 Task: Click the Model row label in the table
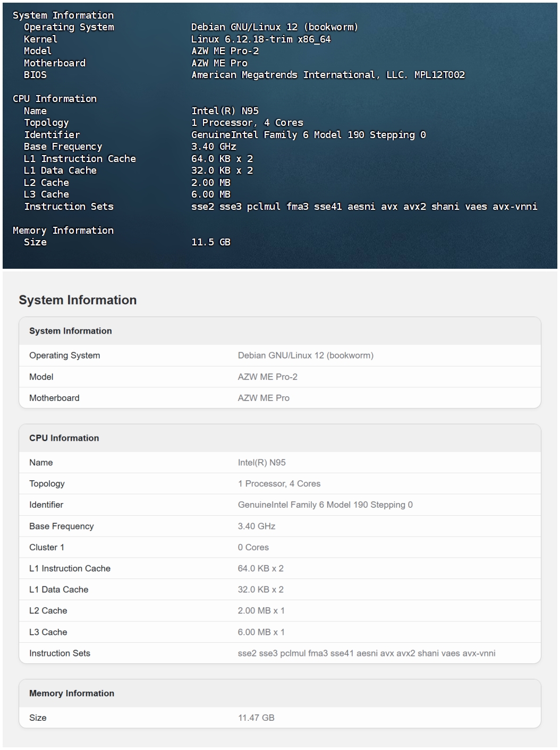(x=41, y=377)
